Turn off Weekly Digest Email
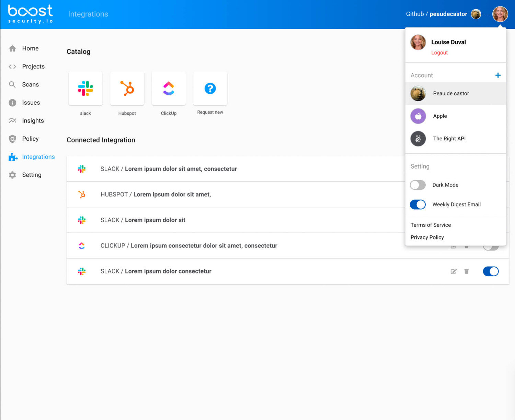The width and height of the screenshot is (515, 420). pos(418,205)
